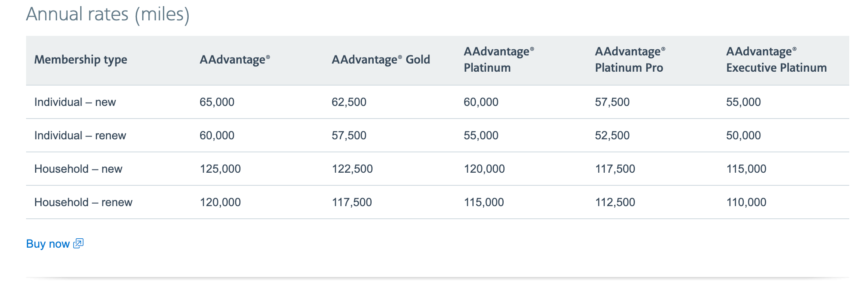Select the Membership type column header
868x299 pixels.
[x=81, y=59]
